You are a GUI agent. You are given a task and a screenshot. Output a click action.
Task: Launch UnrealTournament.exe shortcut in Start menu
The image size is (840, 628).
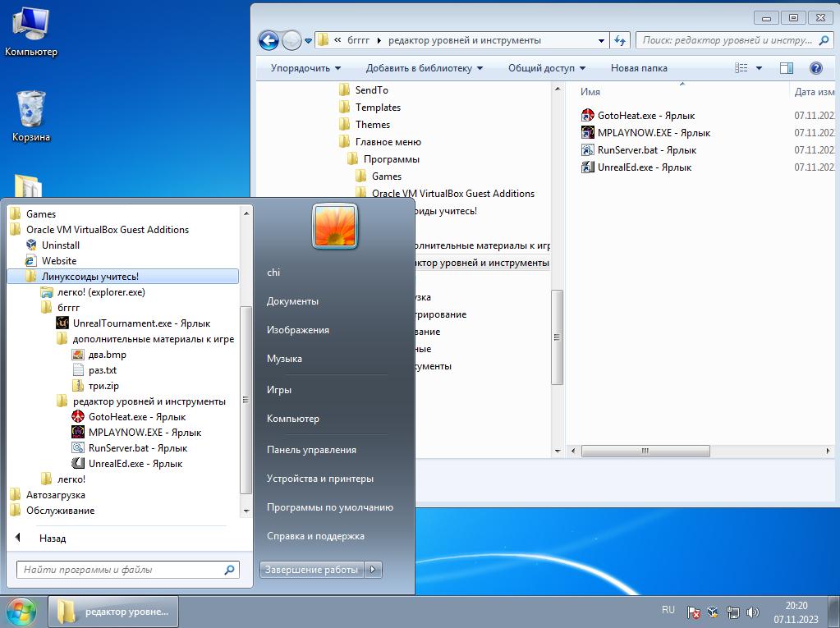(140, 323)
